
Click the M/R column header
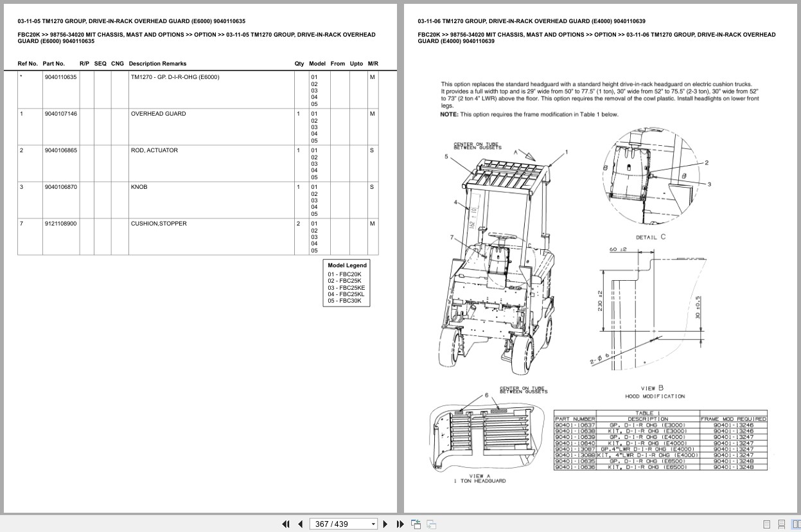373,64
